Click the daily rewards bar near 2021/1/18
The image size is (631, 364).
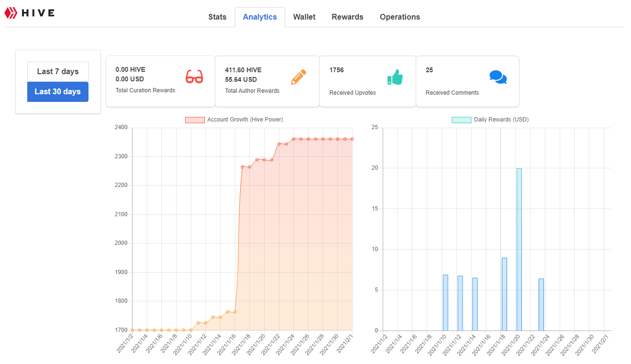[504, 294]
